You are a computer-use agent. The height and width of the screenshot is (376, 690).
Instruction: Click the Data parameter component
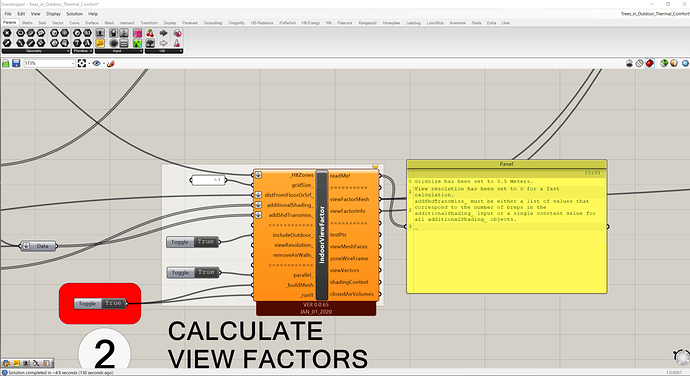coord(39,246)
